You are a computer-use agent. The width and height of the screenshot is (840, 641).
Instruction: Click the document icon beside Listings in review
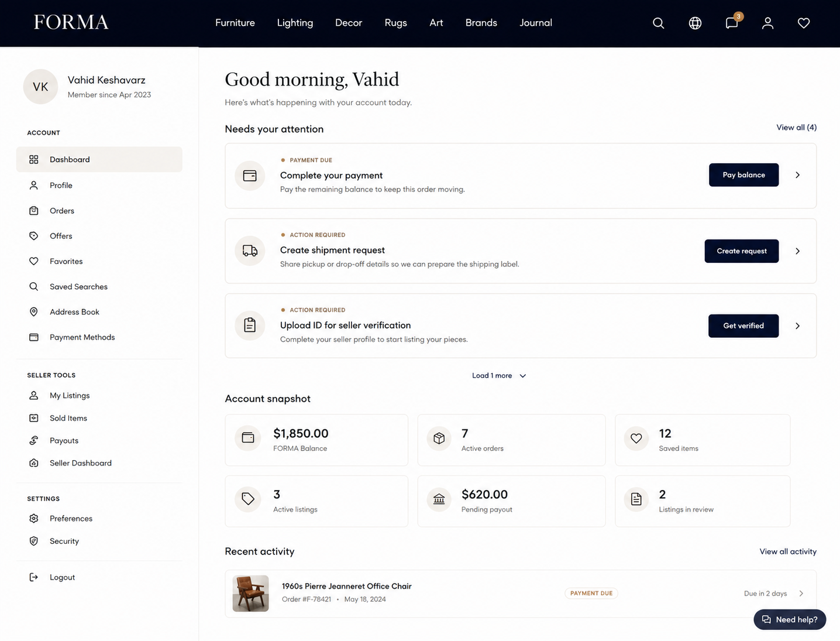tap(636, 499)
